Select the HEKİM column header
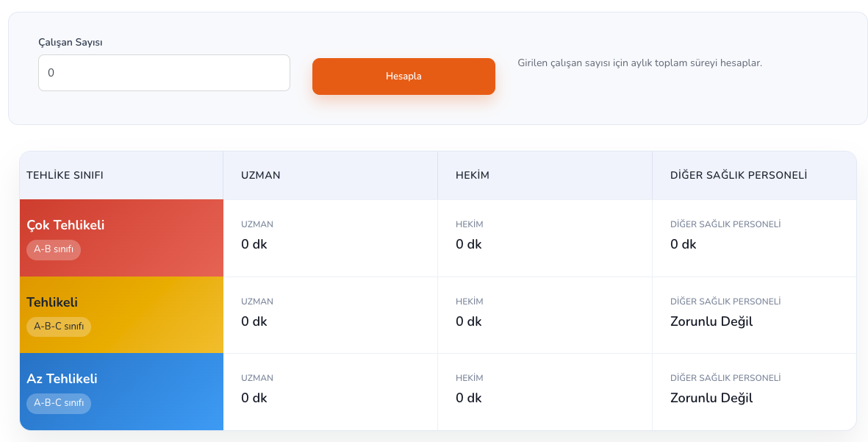868x442 pixels. point(473,175)
